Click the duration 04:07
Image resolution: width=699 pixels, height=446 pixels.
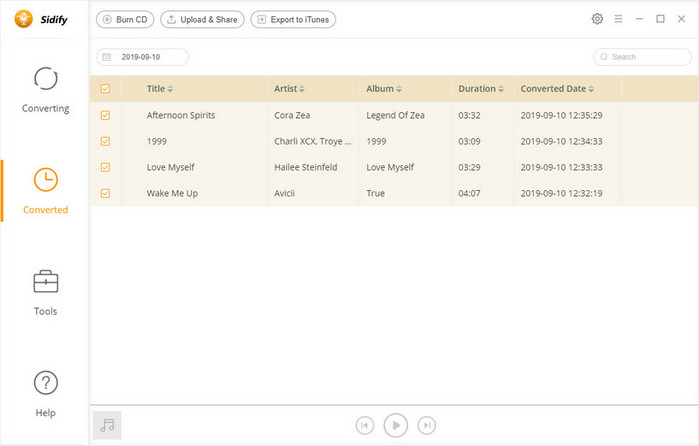coord(469,193)
